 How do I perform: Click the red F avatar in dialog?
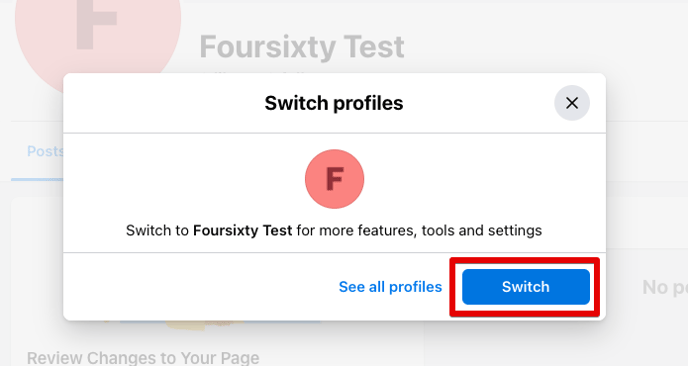(334, 179)
